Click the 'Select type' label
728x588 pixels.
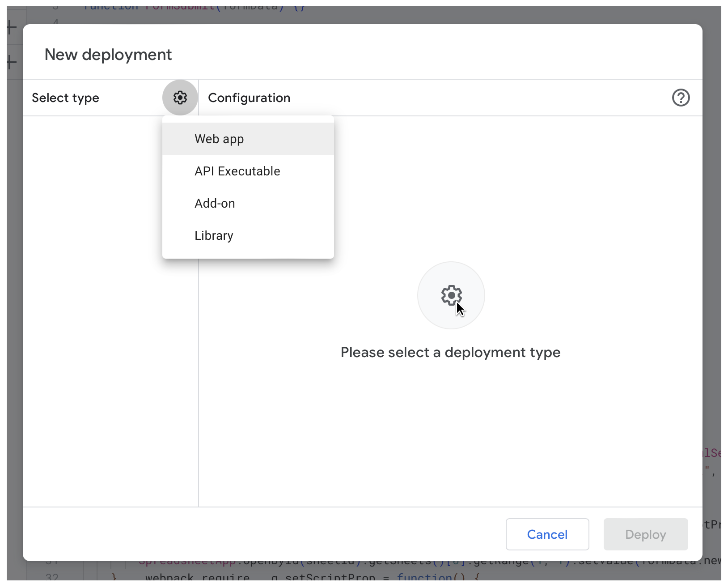click(65, 98)
